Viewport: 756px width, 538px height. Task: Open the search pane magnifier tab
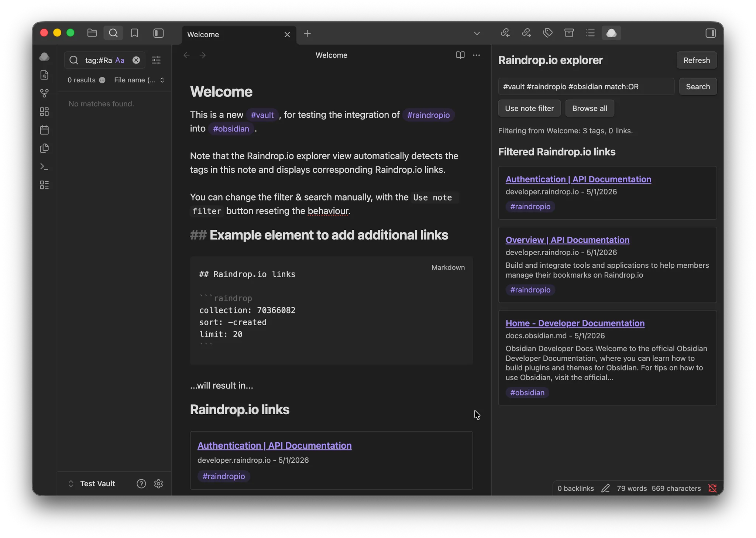(x=113, y=33)
